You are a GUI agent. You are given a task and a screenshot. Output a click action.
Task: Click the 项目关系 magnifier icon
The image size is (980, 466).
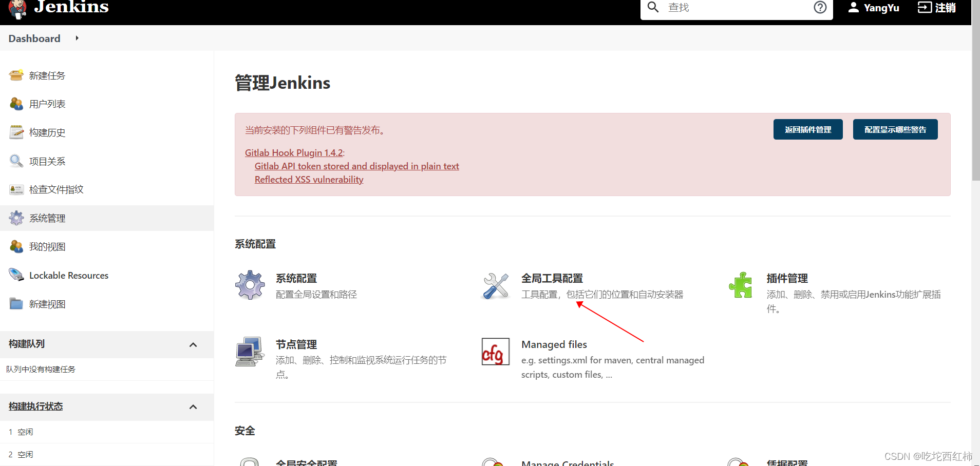16,161
